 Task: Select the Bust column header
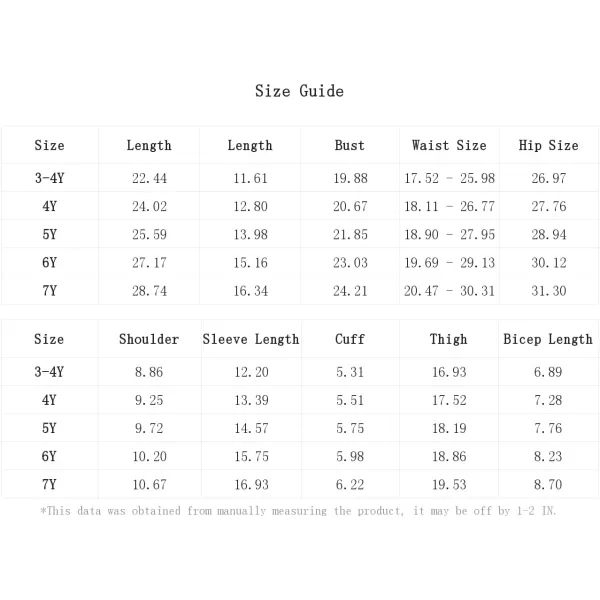coord(349,145)
